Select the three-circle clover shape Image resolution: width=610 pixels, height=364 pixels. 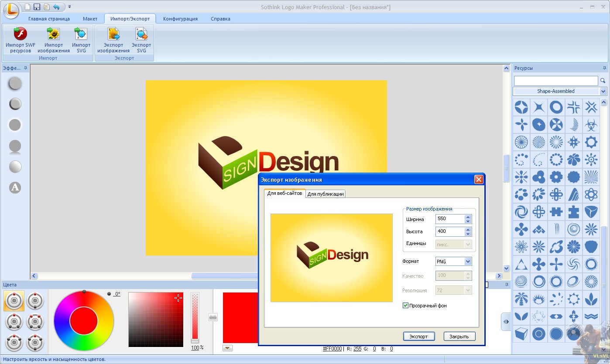coord(538,177)
